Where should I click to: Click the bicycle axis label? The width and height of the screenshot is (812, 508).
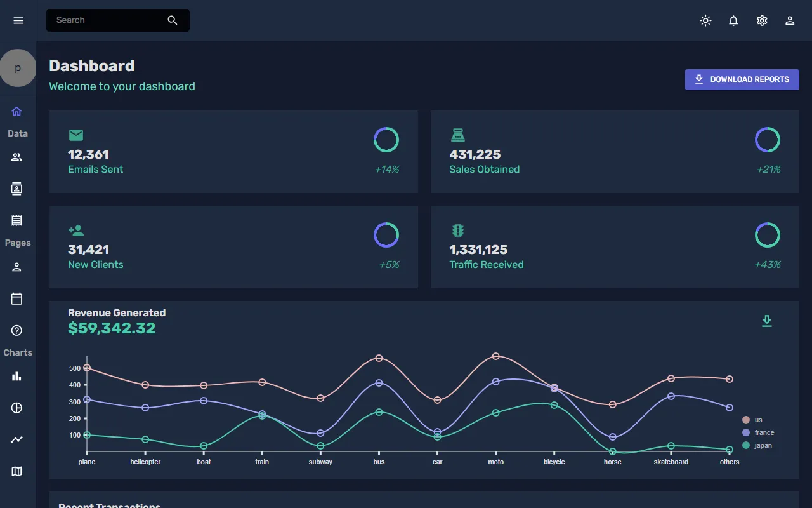554,462
